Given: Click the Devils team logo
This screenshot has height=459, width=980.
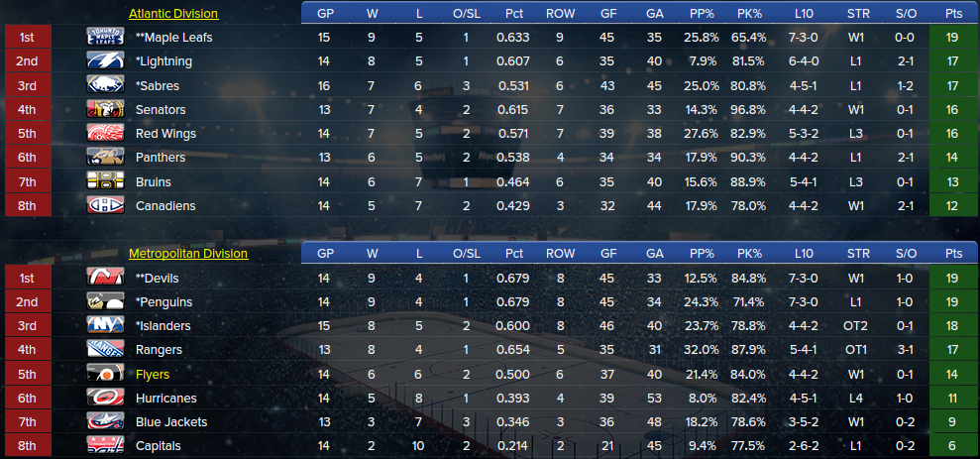Looking at the screenshot, I should [x=105, y=278].
